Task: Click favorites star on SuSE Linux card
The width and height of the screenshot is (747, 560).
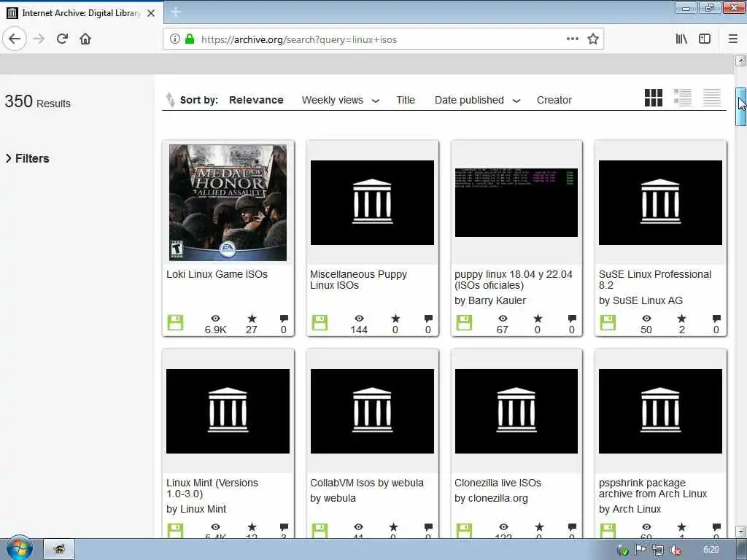Action: click(682, 318)
